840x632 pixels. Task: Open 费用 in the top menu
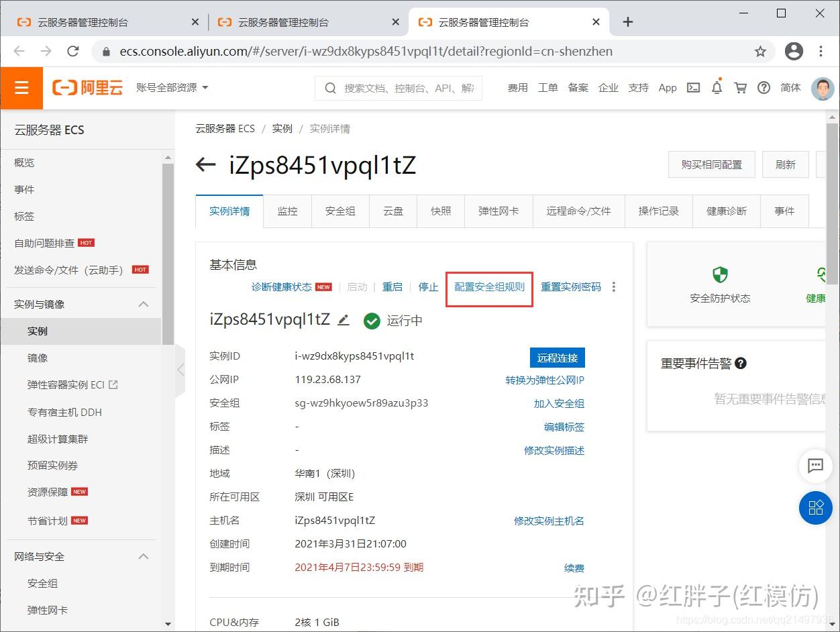point(517,88)
